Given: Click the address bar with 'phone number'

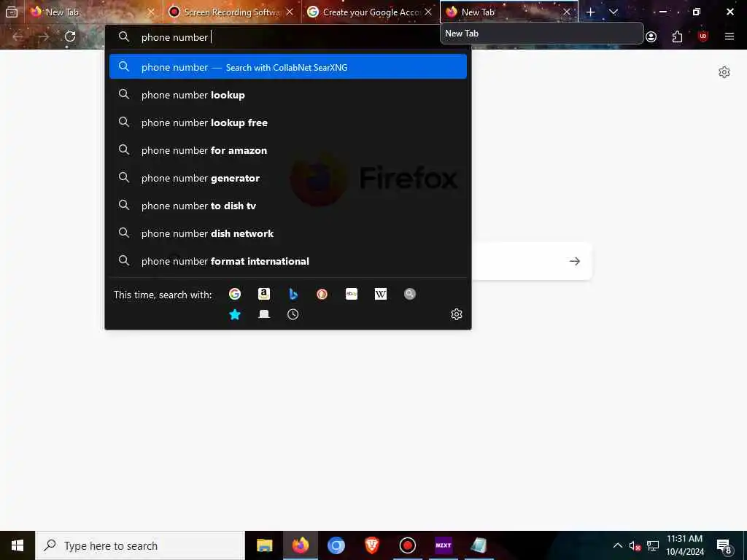Looking at the screenshot, I should 287,37.
